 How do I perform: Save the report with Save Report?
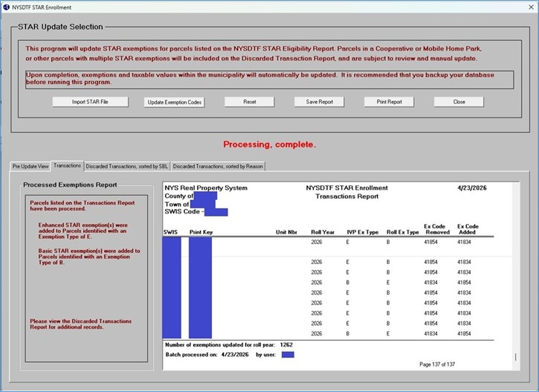320,102
